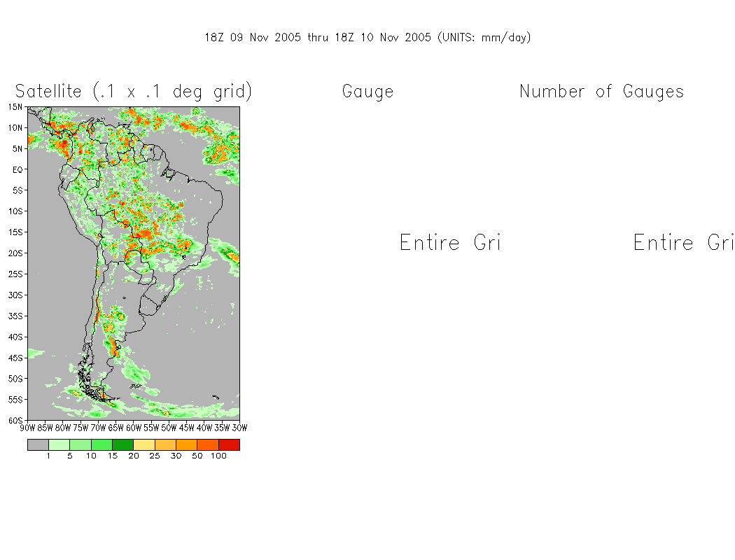Image resolution: width=735 pixels, height=560 pixels.
Task: Click the 30W longitude label
Action: pos(239,428)
